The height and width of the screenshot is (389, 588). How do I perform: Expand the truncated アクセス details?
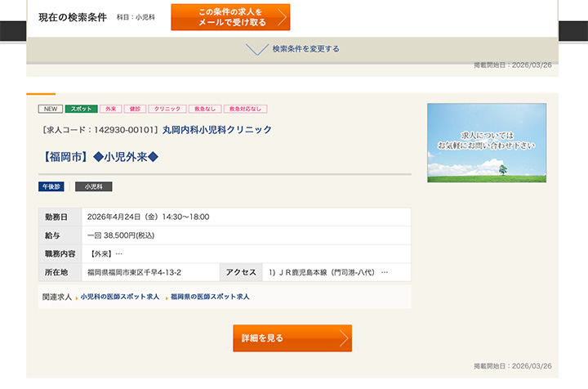[x=385, y=272]
